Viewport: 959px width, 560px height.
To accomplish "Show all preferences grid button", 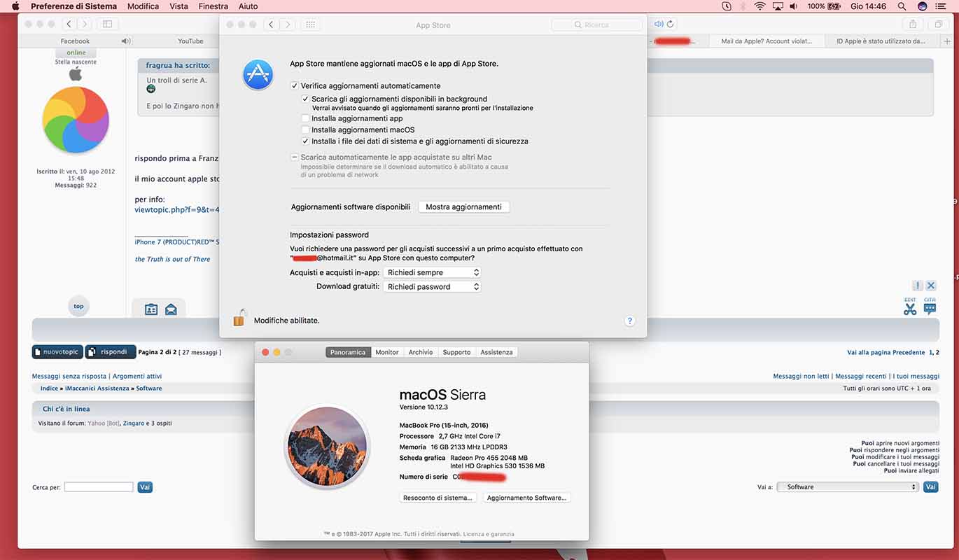I will point(311,24).
